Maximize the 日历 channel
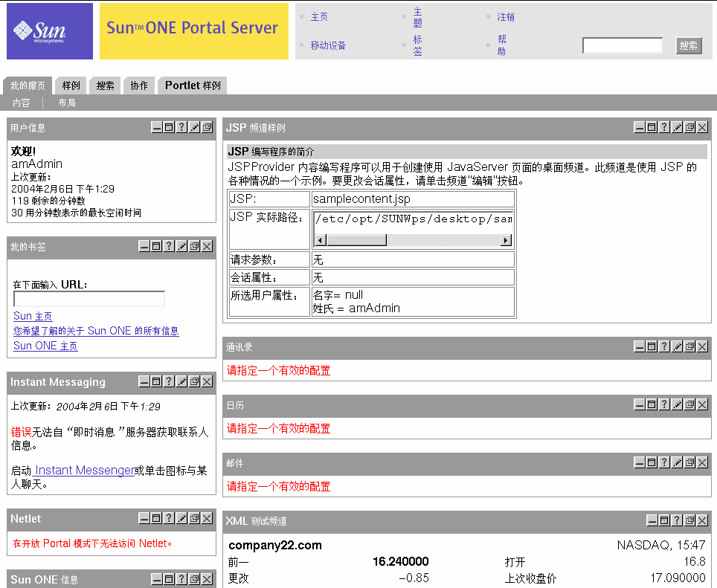The image size is (717, 588). [652, 404]
